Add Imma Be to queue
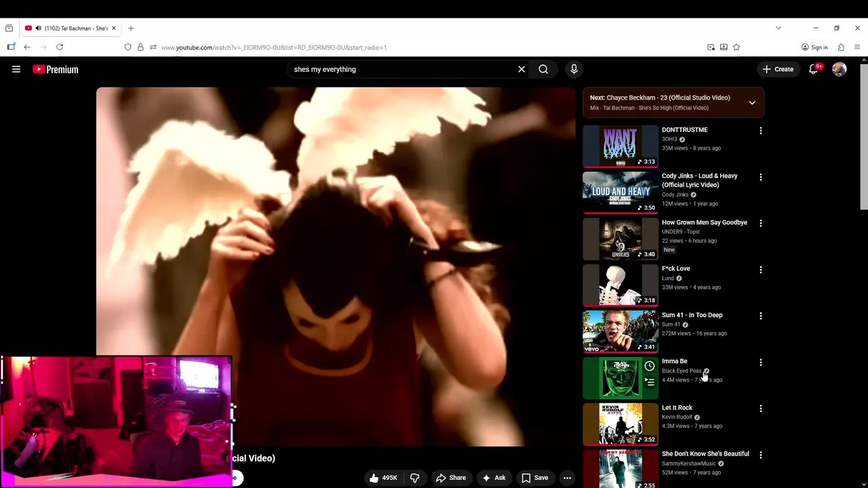 [x=649, y=382]
